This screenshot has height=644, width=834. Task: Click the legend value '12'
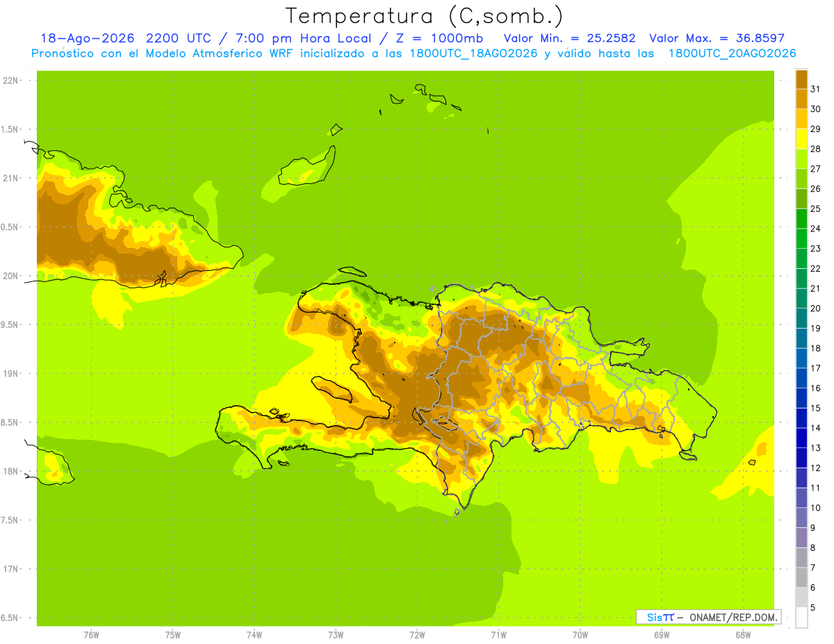(x=815, y=468)
